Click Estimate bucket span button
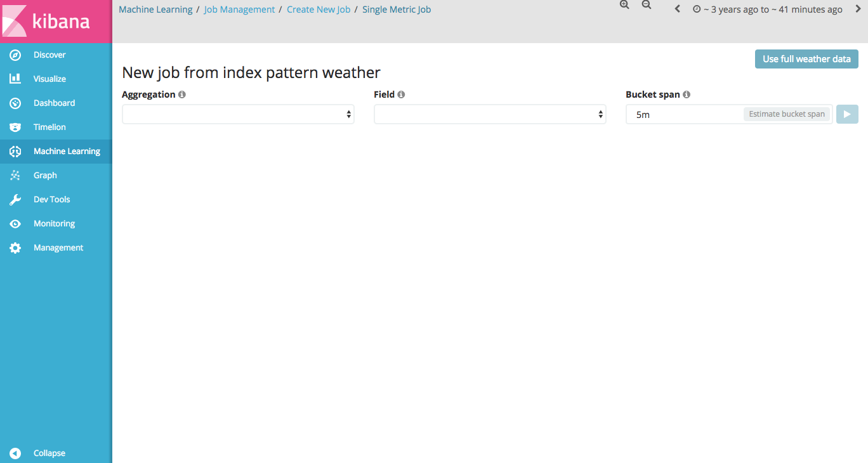 pos(787,114)
